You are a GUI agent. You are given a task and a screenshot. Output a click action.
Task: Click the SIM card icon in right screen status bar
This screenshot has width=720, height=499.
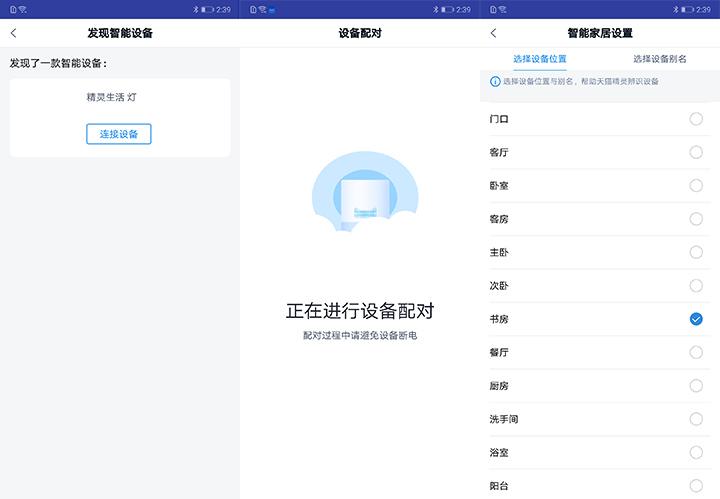click(x=493, y=9)
